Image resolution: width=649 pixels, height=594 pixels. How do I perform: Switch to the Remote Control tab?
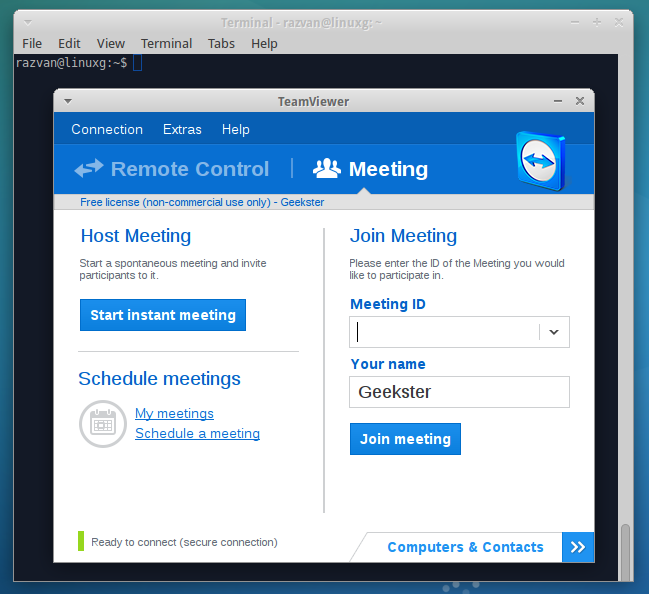tap(172, 169)
